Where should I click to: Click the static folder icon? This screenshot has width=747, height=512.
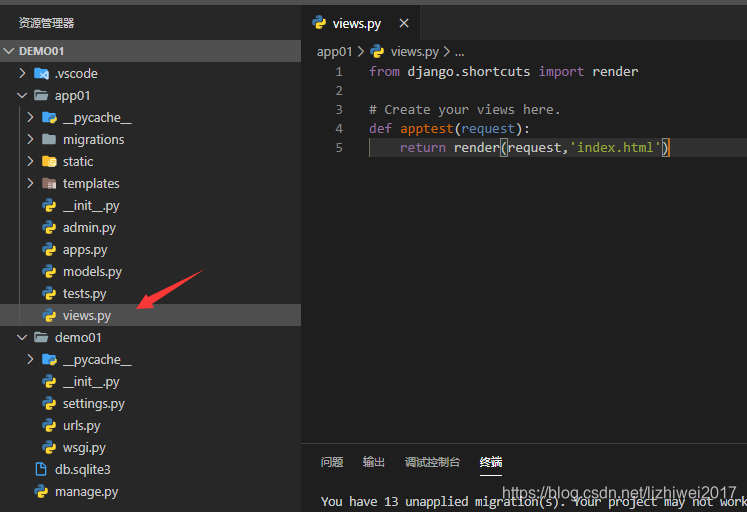point(49,161)
